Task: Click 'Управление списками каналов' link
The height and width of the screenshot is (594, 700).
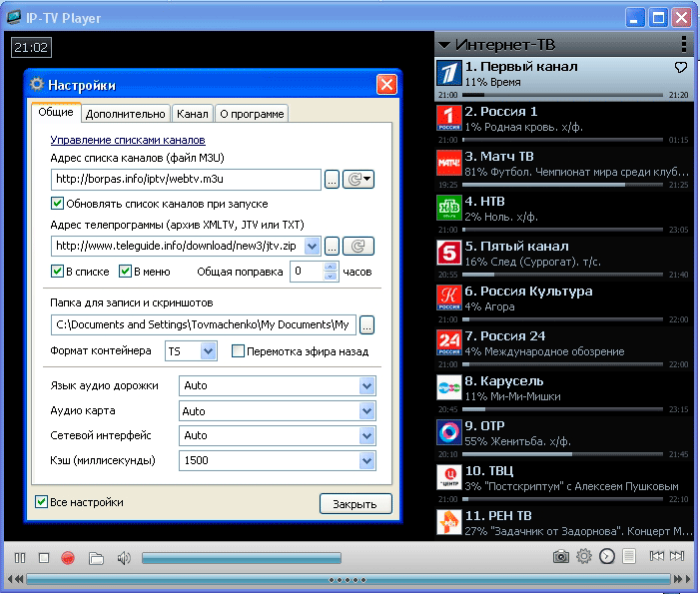Action: click(128, 140)
